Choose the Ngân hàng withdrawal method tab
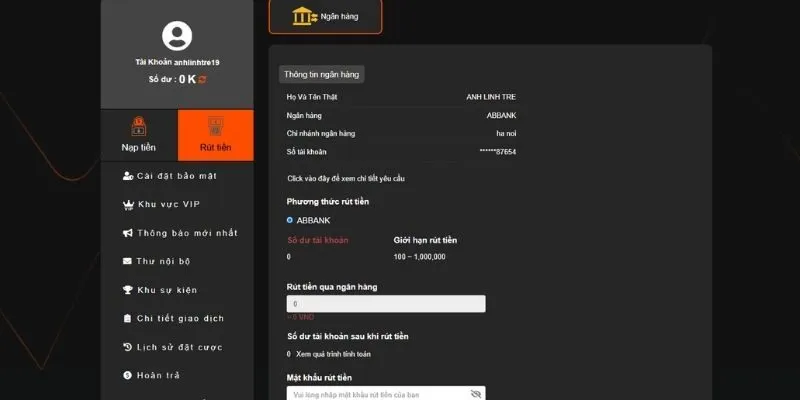Screen dimensions: 800x400 coord(325,17)
